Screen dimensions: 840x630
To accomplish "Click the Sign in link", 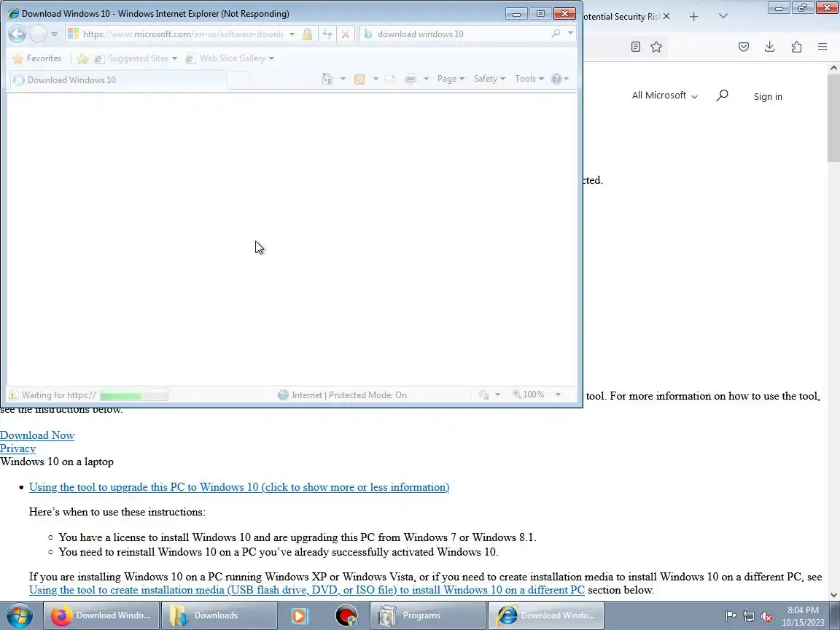I will click(768, 96).
